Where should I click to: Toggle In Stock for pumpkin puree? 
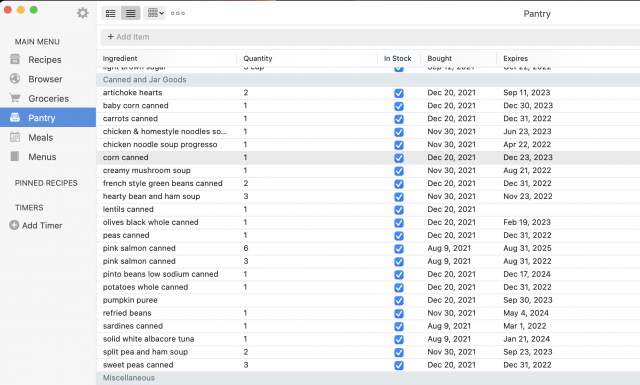pos(399,300)
